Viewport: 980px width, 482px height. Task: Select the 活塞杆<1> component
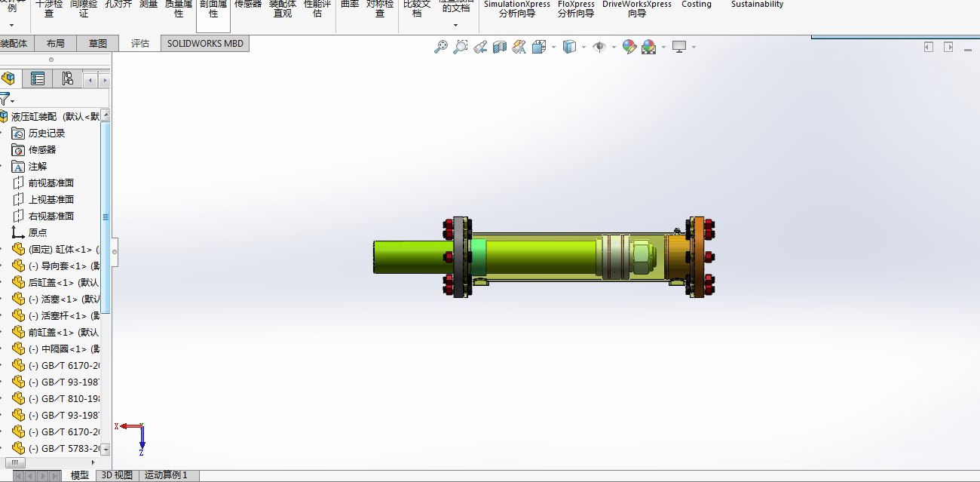coord(56,315)
